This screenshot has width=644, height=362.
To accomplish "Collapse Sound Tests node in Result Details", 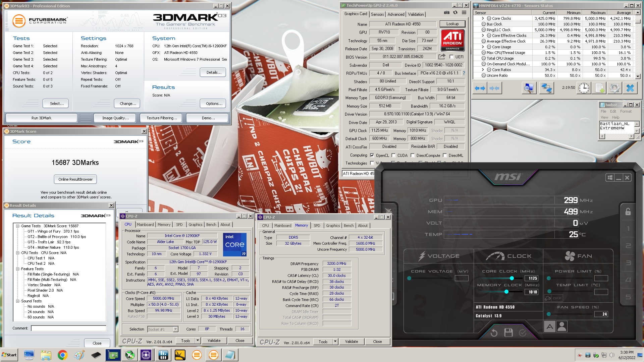I will click(x=17, y=301).
